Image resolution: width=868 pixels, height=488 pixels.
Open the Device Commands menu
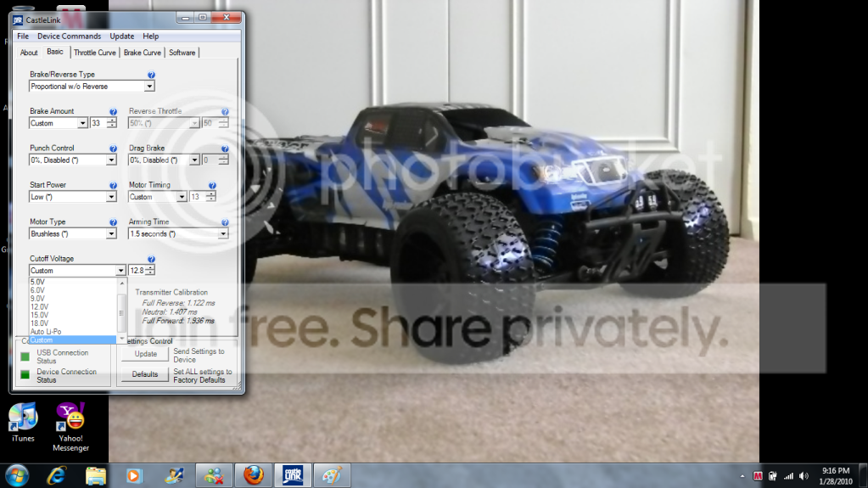click(70, 36)
